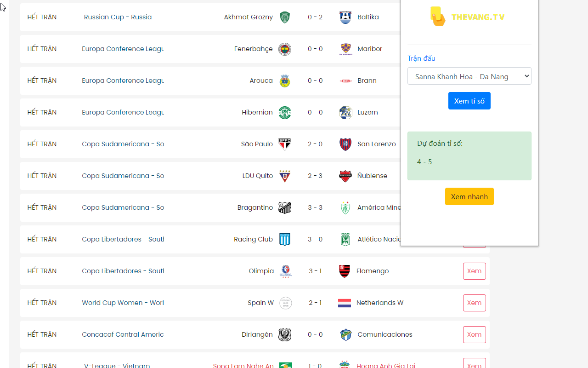This screenshot has height=368, width=588.
Task: Open the Concacaf Central America league link
Action: pyautogui.click(x=123, y=335)
